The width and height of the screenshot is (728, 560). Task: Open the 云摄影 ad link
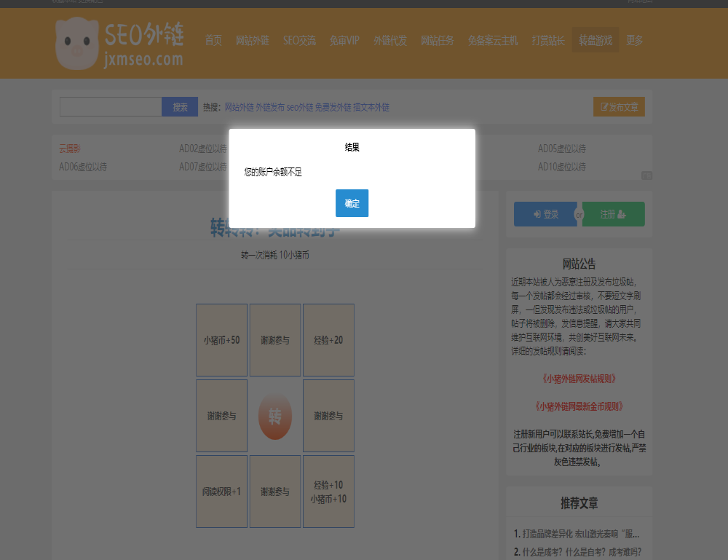[x=70, y=149]
